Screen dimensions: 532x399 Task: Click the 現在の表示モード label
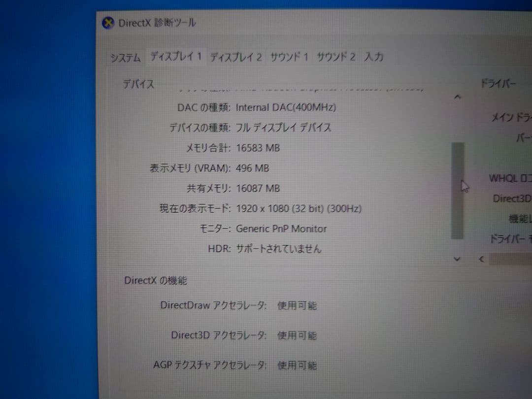coord(195,208)
